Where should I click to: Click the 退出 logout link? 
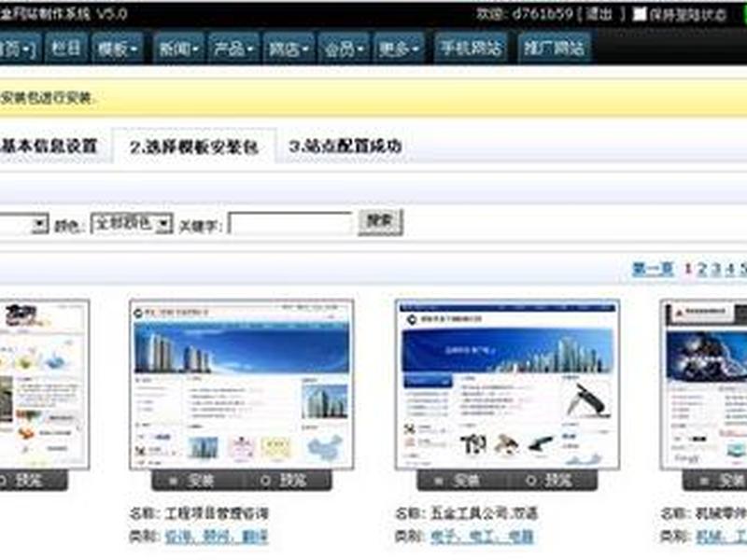click(599, 14)
